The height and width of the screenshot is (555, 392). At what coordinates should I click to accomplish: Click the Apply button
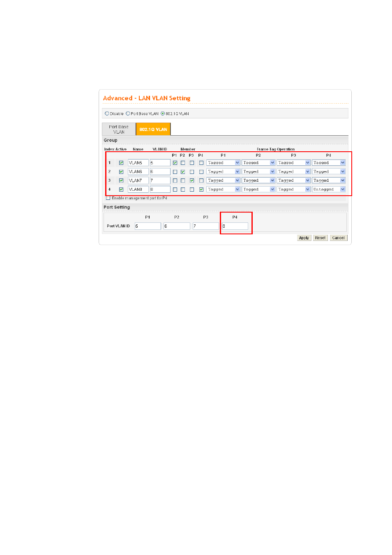pos(304,238)
